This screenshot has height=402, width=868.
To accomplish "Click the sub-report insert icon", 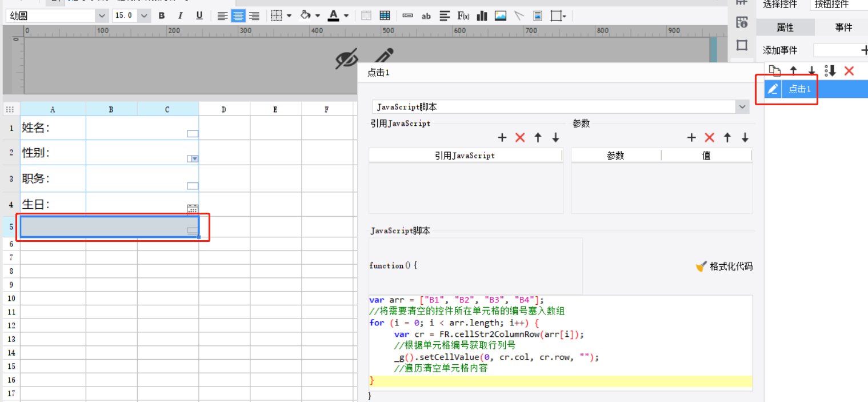I will [x=538, y=16].
